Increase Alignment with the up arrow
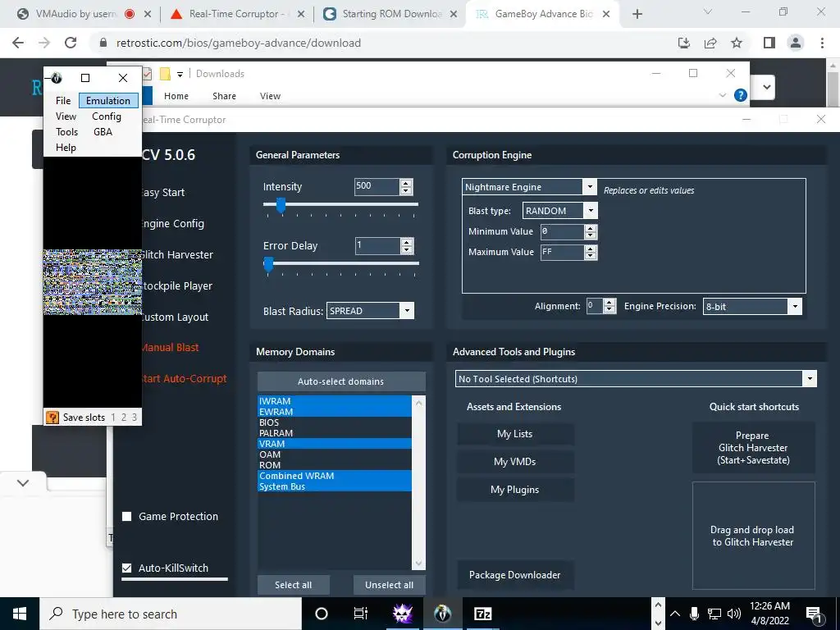 [x=609, y=303]
